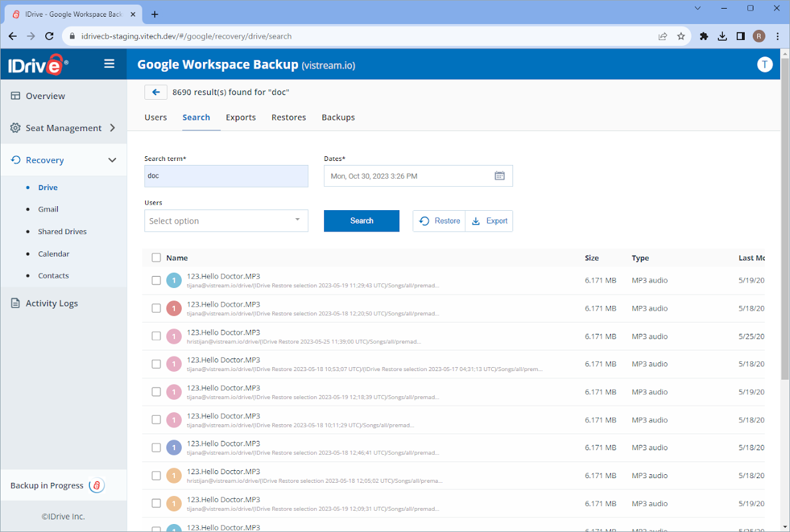Open browser downloads icon
Image resolution: width=790 pixels, height=532 pixels.
click(722, 36)
